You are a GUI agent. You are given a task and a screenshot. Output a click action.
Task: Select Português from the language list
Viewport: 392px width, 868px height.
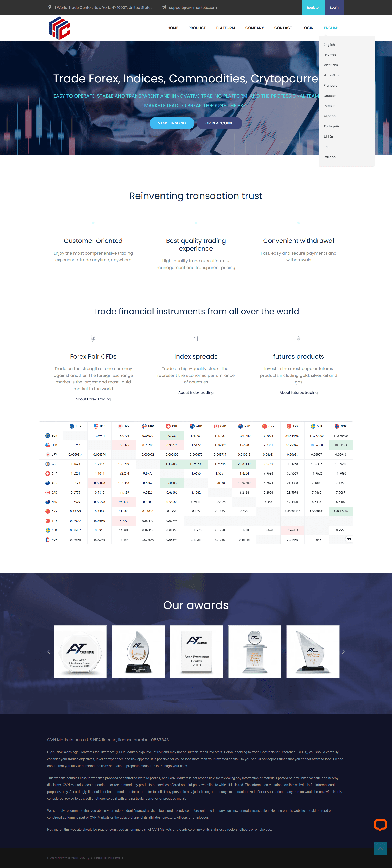coord(331,126)
